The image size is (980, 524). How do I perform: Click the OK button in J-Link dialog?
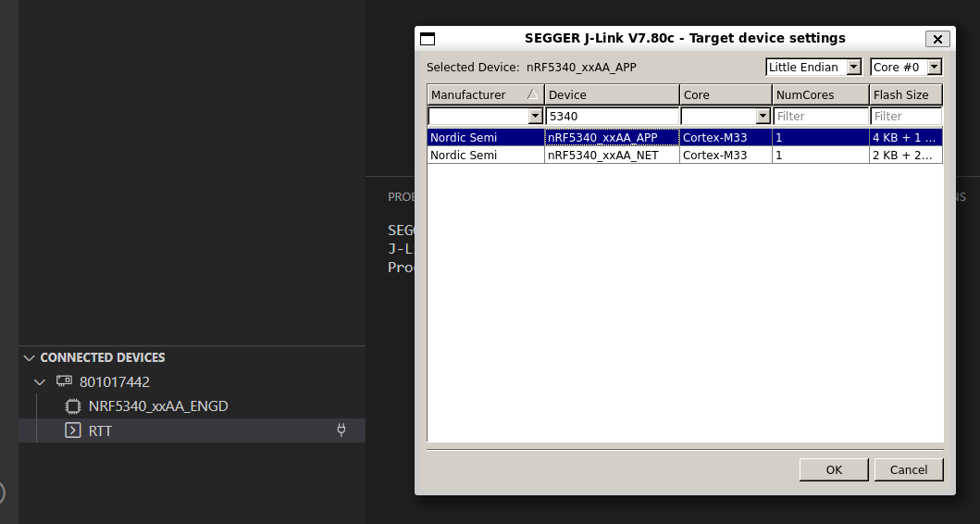834,469
